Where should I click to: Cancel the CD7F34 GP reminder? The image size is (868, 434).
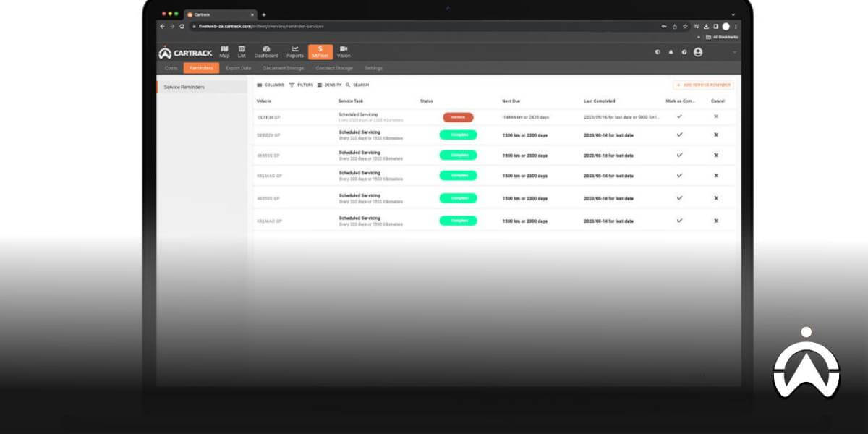click(x=716, y=116)
